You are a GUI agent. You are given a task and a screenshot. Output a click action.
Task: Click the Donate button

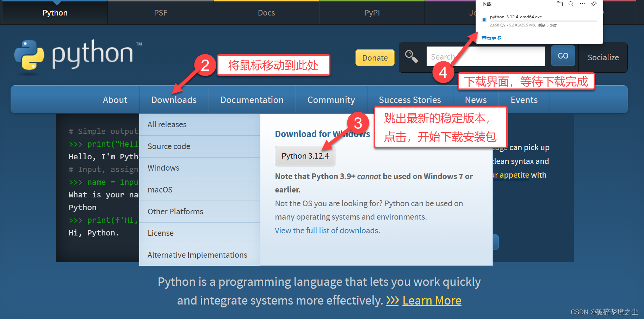tap(375, 58)
